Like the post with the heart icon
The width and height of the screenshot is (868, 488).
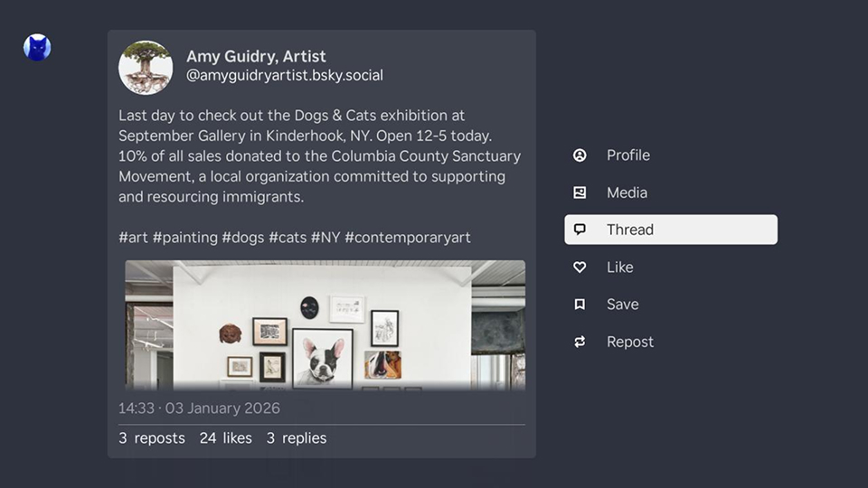pyautogui.click(x=580, y=267)
